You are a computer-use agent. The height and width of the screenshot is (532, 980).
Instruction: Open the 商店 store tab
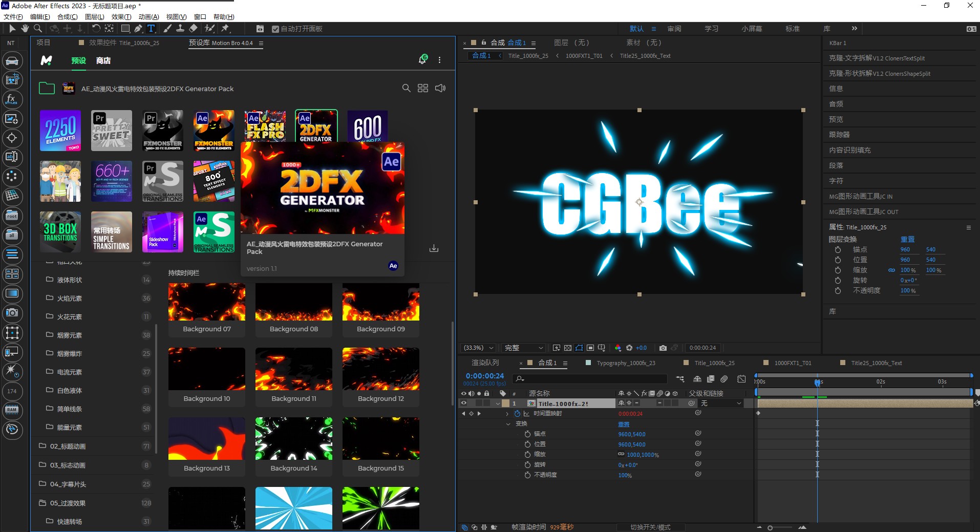pyautogui.click(x=103, y=60)
